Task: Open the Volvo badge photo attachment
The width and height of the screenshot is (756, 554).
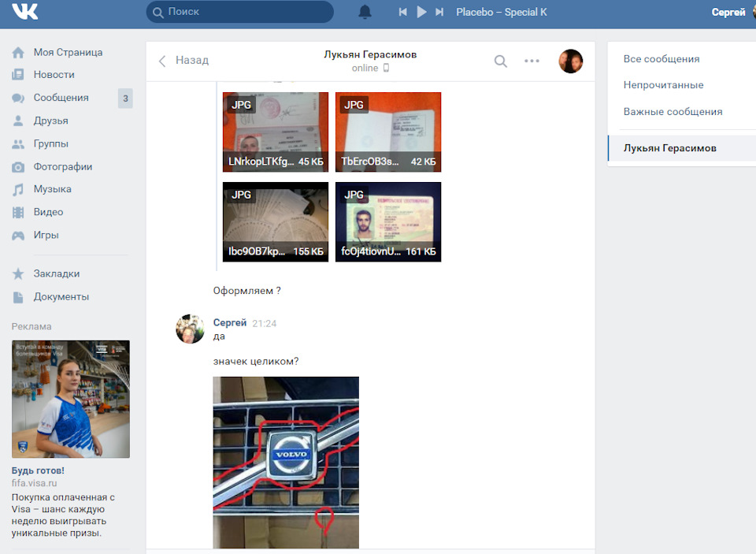Action: pyautogui.click(x=286, y=462)
